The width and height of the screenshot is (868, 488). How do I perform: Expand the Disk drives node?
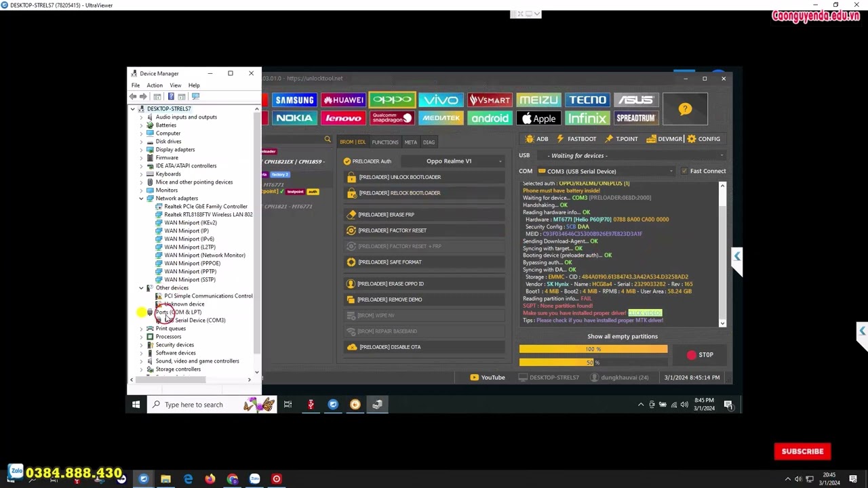141,142
